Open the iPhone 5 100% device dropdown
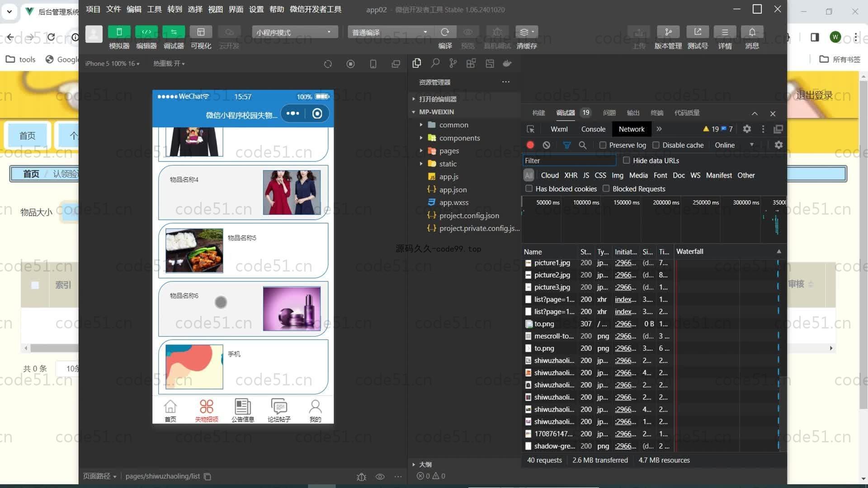Image resolution: width=868 pixels, height=488 pixels. point(112,64)
